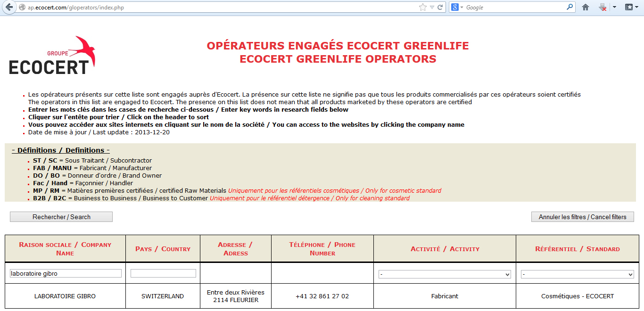Image resolution: width=644 pixels, height=311 pixels.
Task: Click the Pays / Country search input field
Action: click(x=163, y=273)
